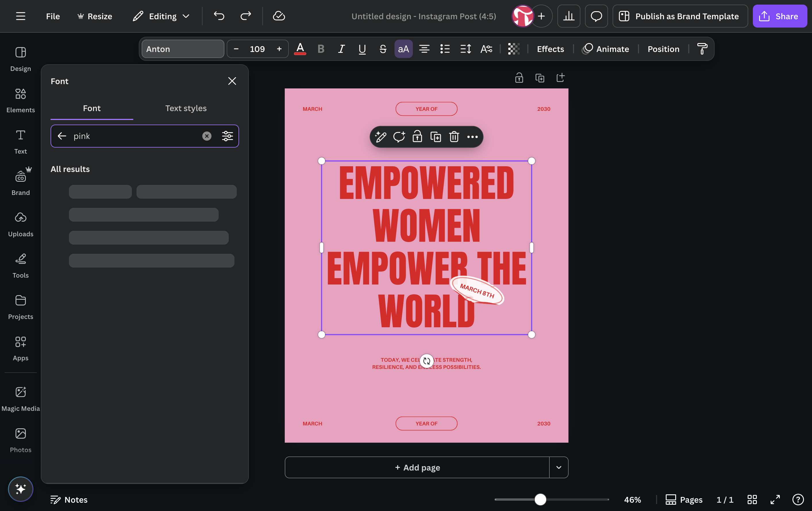The width and height of the screenshot is (812, 511).
Task: Toggle strikethrough formatting
Action: (x=383, y=49)
